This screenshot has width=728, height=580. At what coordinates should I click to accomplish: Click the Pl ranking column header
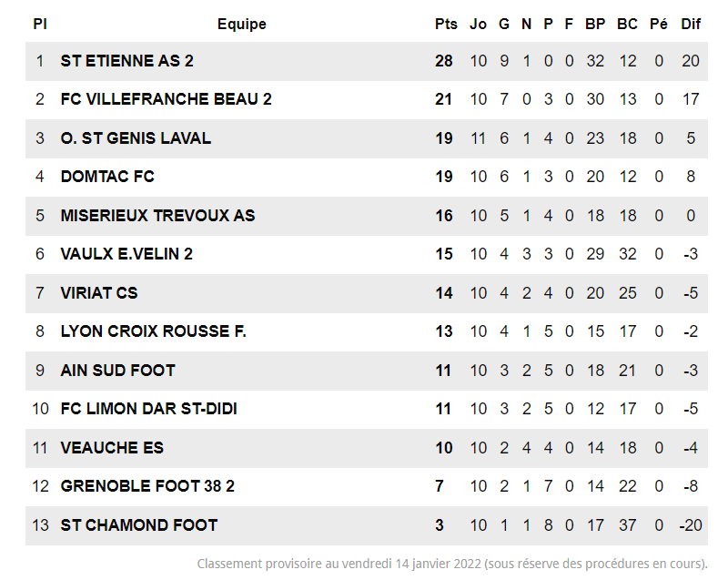pyautogui.click(x=40, y=25)
